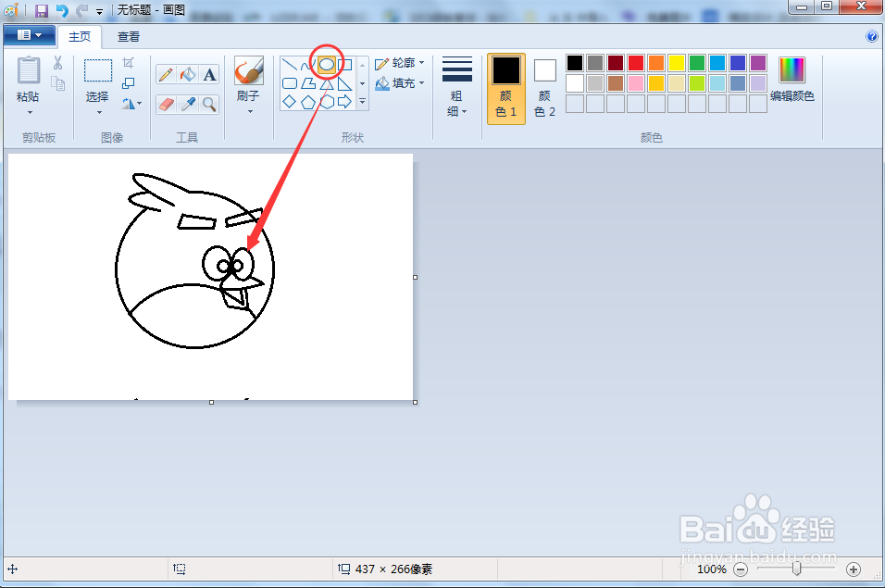
Task: Expand the Brushes dropdown arrow
Action: coord(249,112)
